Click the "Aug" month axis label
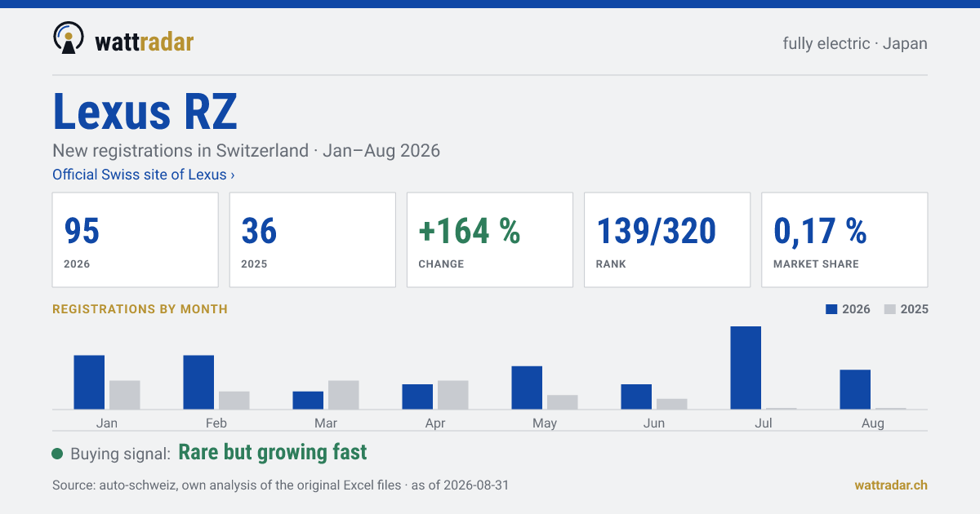Viewport: 980px width, 514px height. [x=873, y=423]
